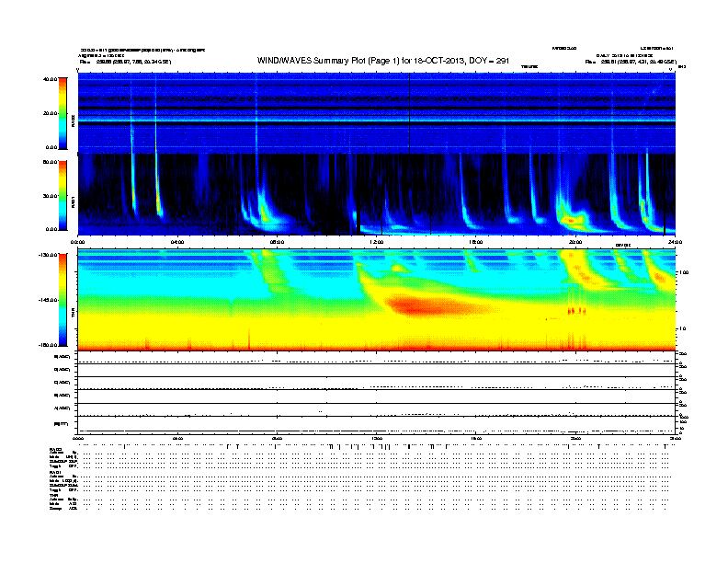The image size is (728, 563).
Task: Click 04:00 tick label under the line plots
Action: (x=177, y=438)
